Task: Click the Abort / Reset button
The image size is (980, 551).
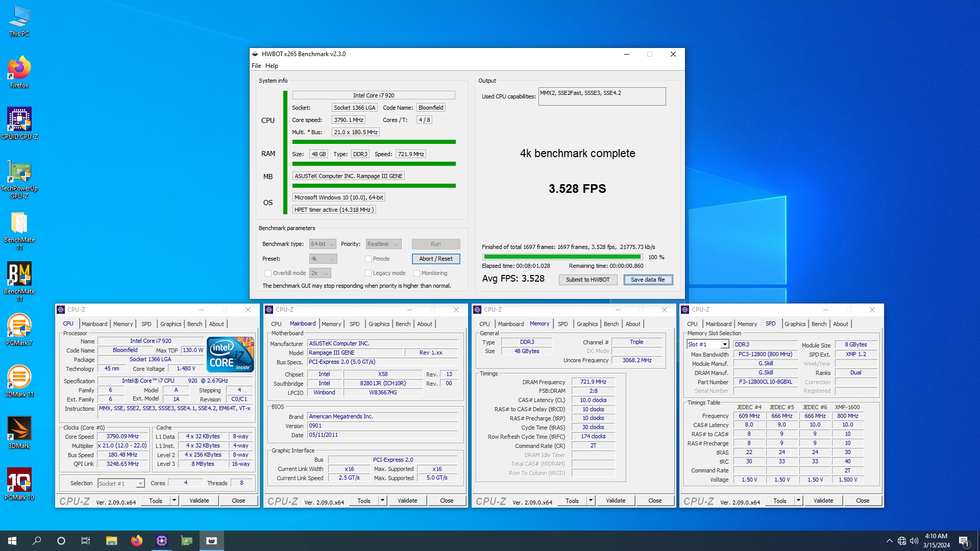Action: point(436,259)
